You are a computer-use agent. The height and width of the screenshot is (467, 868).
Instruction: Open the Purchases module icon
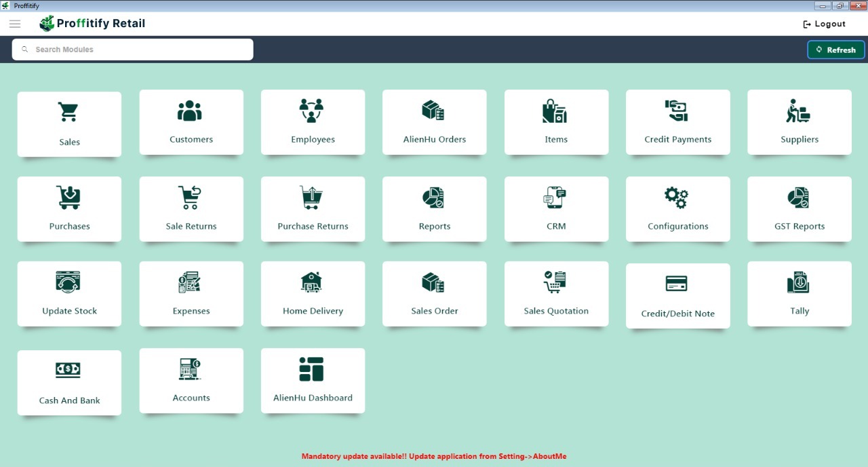pos(68,198)
